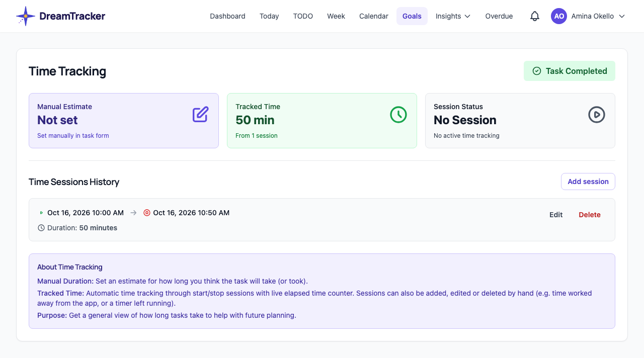Viewport: 644px width, 358px height.
Task: View Overdue tasks
Action: coord(499,16)
